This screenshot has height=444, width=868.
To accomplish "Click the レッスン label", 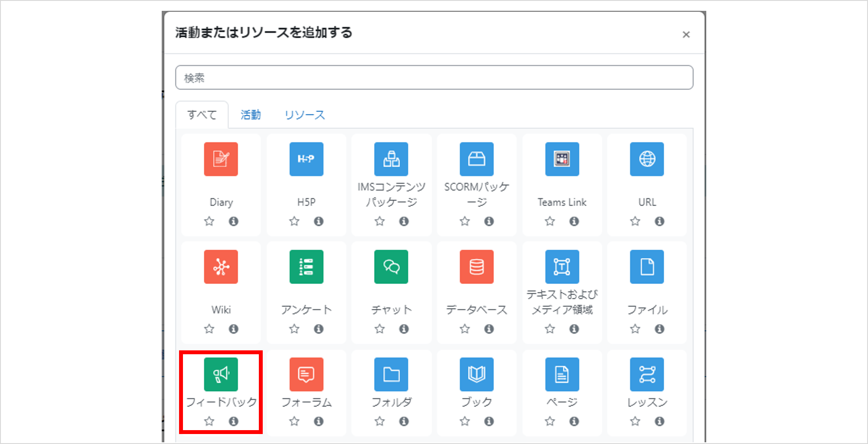I will (647, 402).
